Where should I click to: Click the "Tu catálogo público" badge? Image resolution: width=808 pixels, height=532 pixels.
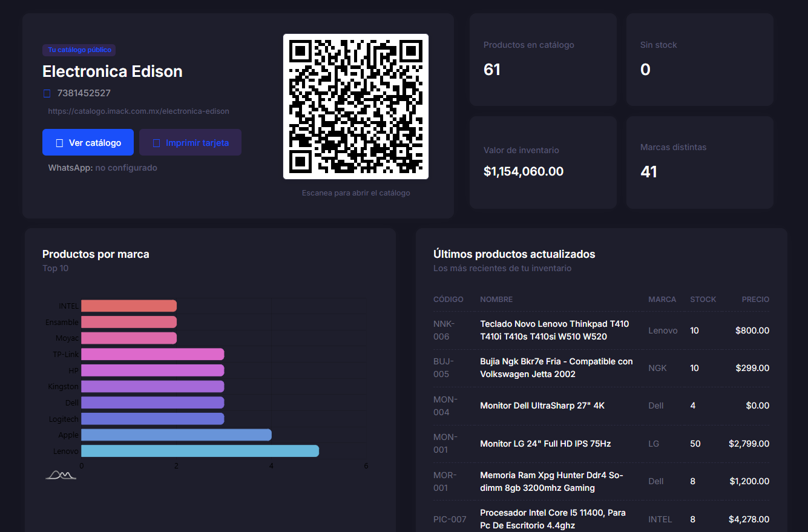click(x=79, y=50)
